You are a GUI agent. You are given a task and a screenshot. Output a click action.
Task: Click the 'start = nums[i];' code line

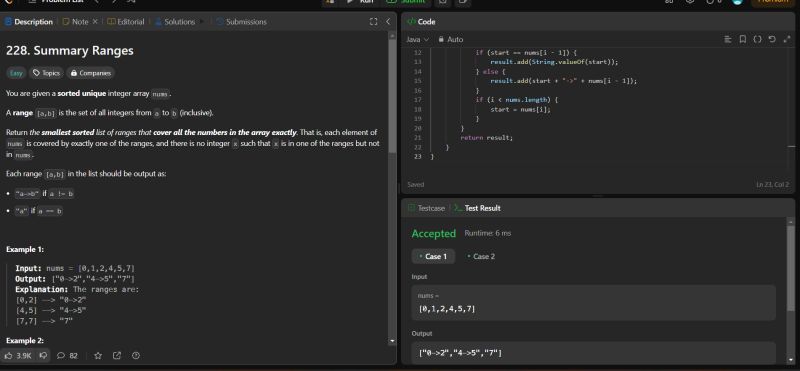click(x=520, y=109)
